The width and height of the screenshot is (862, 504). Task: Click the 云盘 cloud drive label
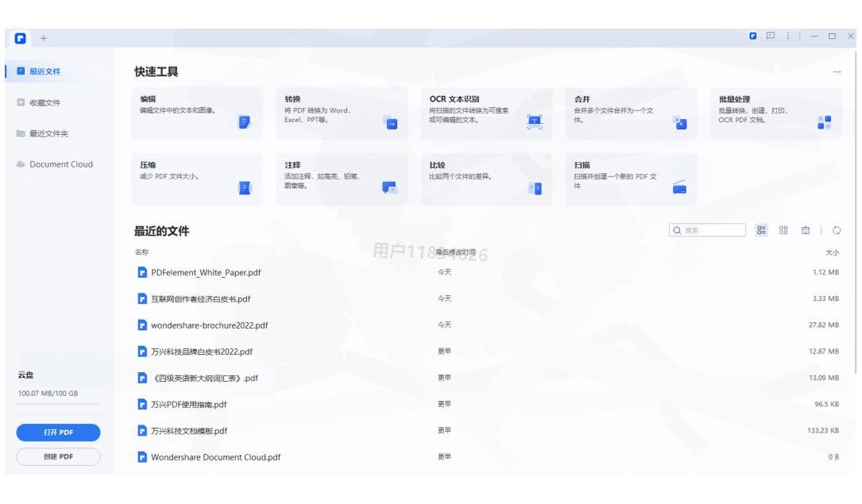[25, 375]
